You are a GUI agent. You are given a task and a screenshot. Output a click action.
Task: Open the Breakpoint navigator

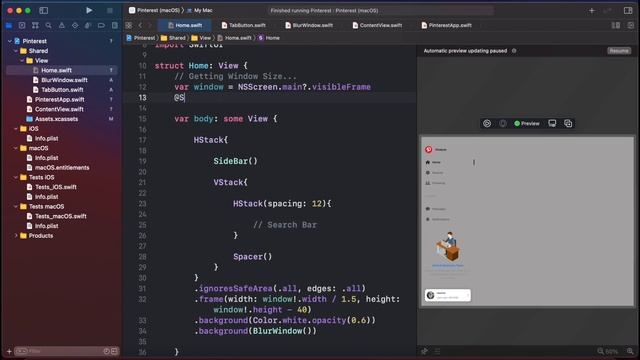click(x=101, y=25)
